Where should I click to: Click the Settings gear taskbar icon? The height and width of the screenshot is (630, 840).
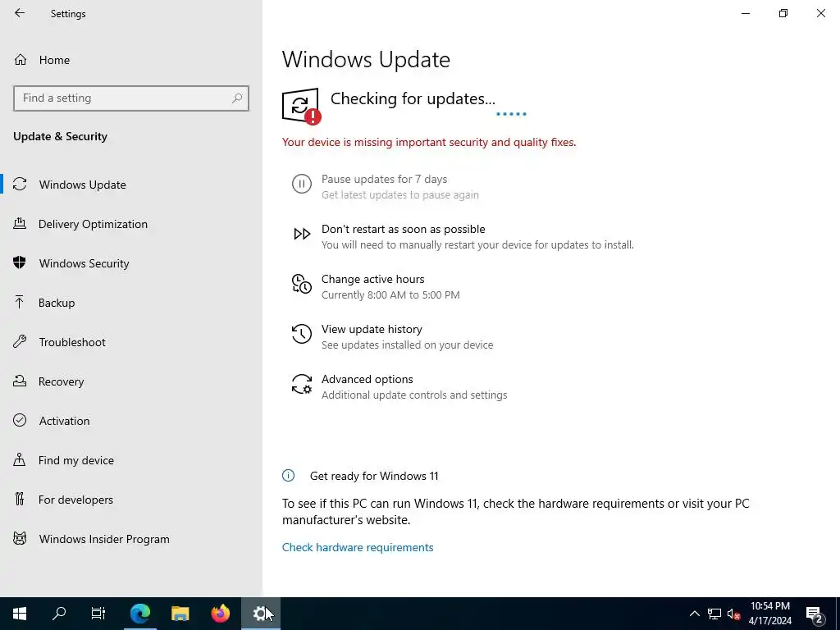[x=260, y=614]
